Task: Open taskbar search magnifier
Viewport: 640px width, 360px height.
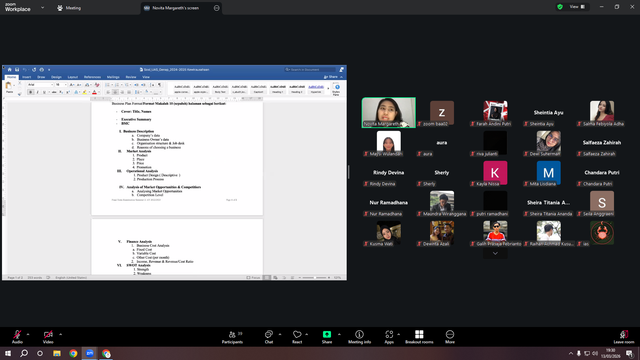Action: click(x=24, y=353)
